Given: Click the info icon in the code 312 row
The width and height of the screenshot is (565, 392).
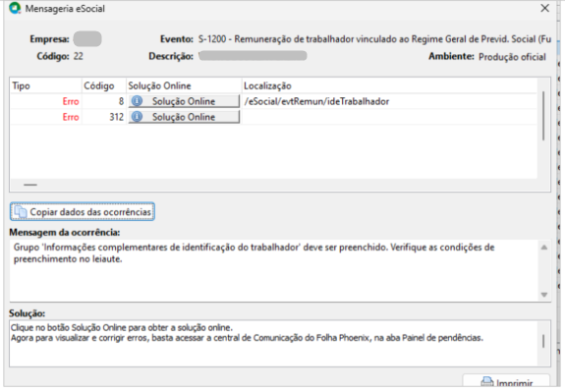Looking at the screenshot, I should tap(137, 117).
